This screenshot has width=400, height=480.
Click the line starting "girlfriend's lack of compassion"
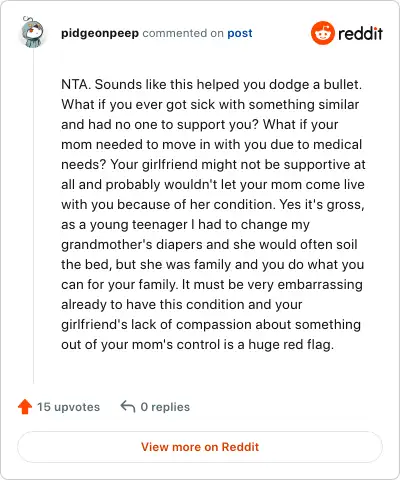(x=211, y=325)
